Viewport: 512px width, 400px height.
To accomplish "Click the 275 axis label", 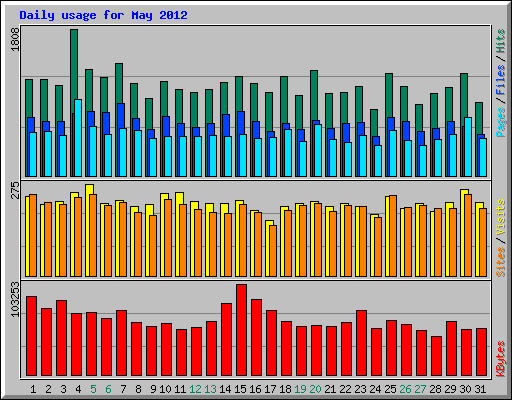I will tap(15, 190).
